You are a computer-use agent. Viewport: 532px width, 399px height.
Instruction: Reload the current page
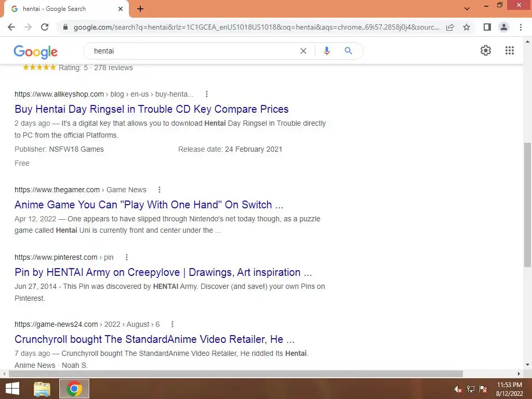pos(45,27)
